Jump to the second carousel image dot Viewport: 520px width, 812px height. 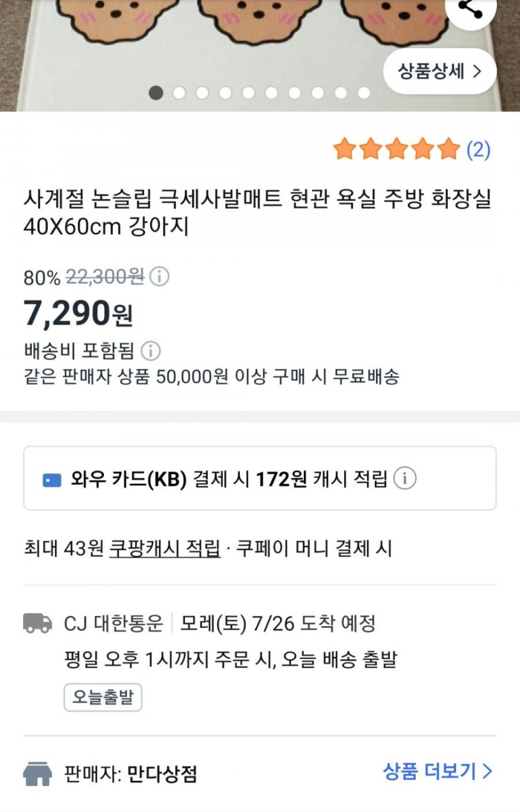(179, 93)
